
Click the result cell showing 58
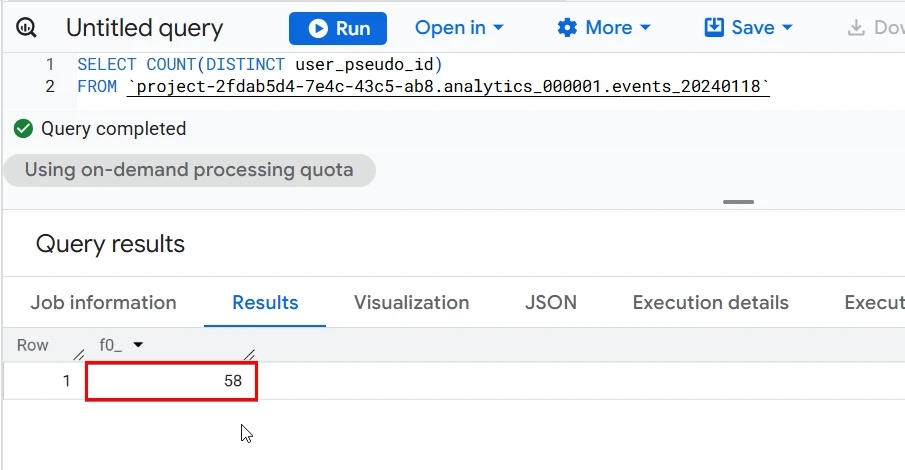(x=171, y=381)
